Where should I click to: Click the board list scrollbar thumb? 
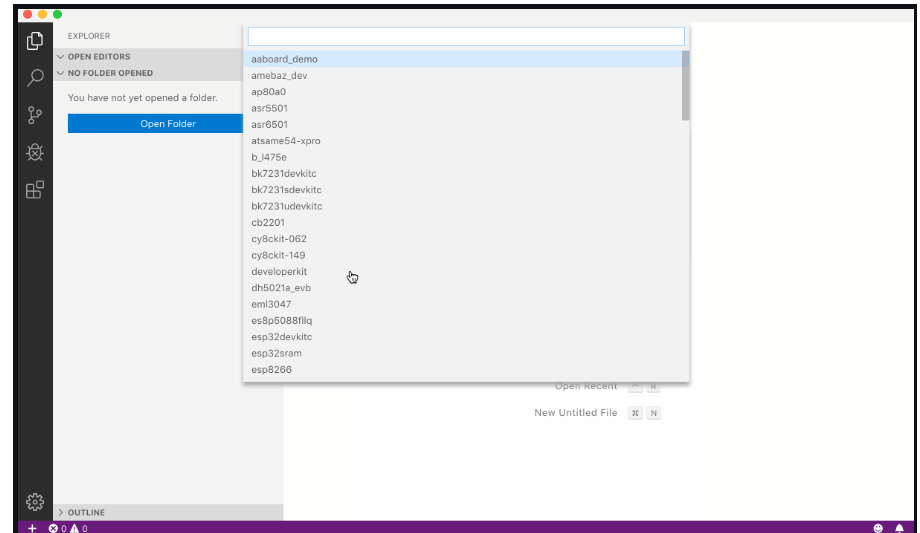click(x=685, y=86)
